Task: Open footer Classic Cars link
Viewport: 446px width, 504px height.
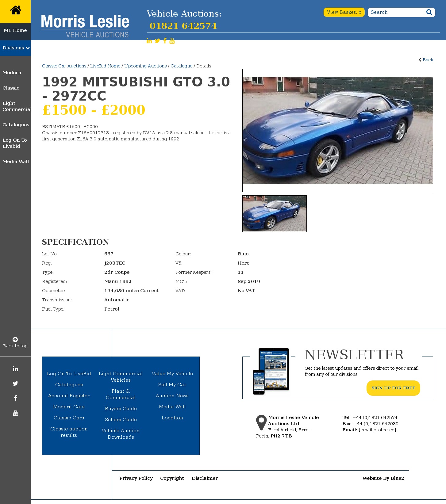Action: (69, 418)
